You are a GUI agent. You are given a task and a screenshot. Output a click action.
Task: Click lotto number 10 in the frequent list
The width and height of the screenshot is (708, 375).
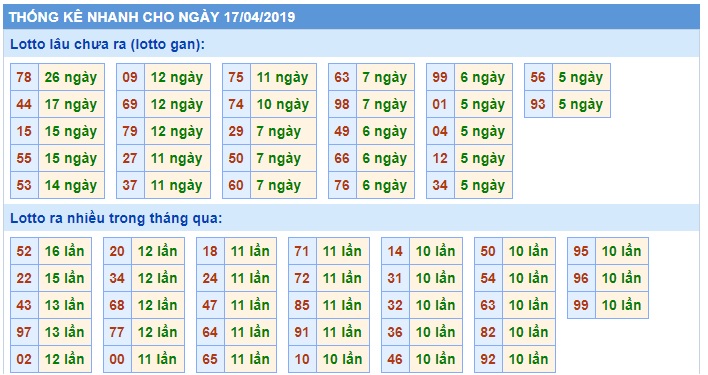(x=302, y=359)
